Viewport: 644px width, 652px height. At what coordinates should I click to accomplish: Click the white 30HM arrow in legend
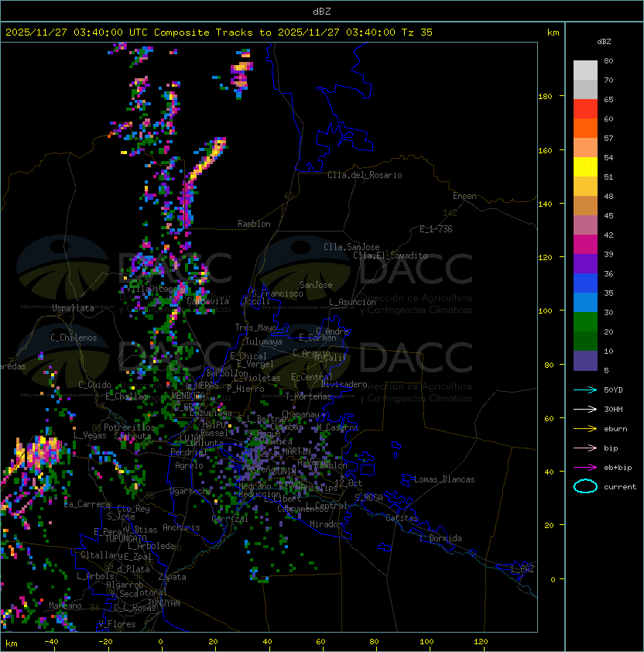point(585,409)
